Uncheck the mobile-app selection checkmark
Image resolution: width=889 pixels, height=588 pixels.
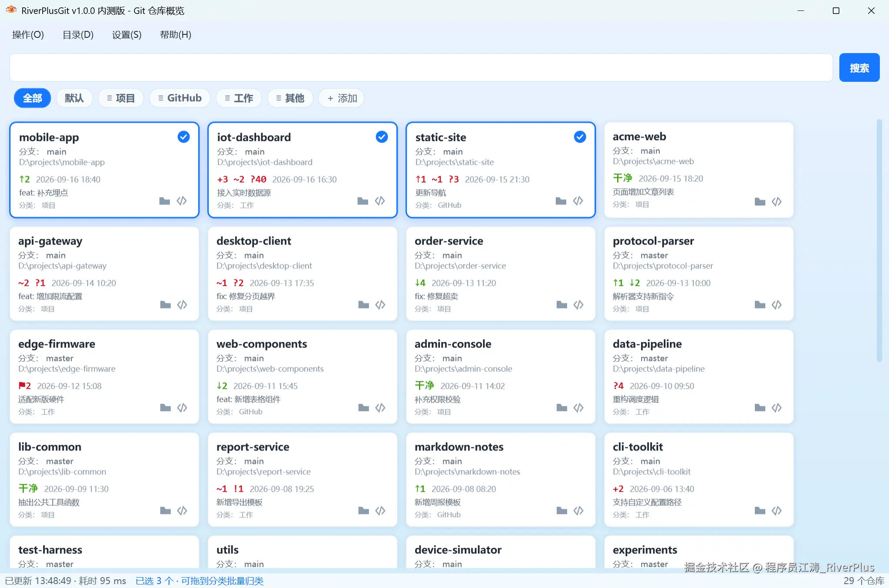184,137
